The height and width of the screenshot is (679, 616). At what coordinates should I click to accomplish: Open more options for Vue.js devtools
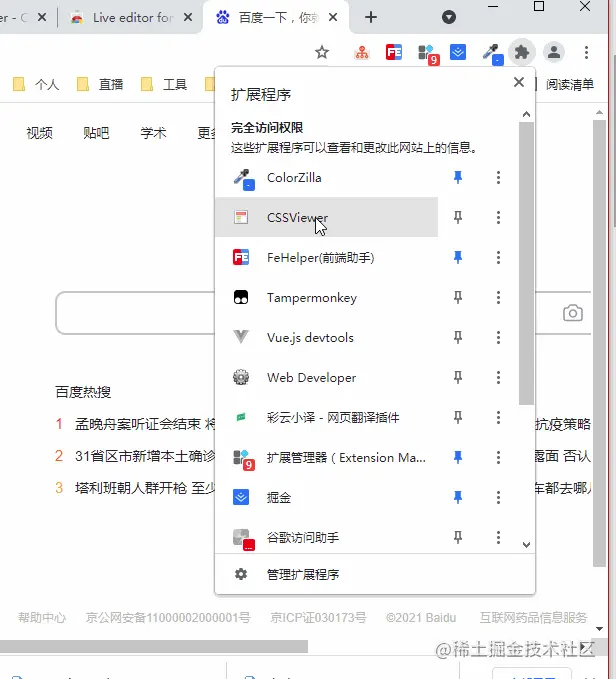tap(498, 337)
